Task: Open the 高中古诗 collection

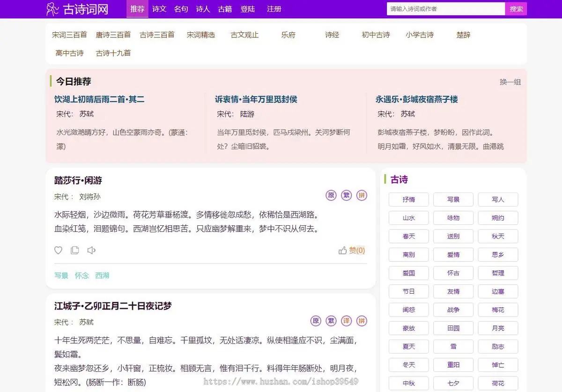Action: pos(69,53)
